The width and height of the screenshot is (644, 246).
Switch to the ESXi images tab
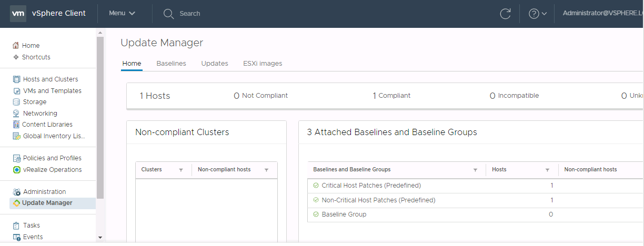pyautogui.click(x=263, y=64)
